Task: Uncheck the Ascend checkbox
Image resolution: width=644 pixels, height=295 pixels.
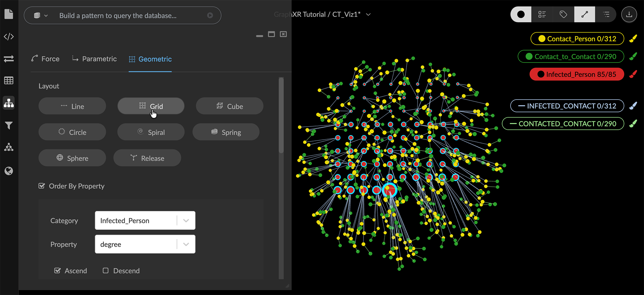Action: (58, 271)
